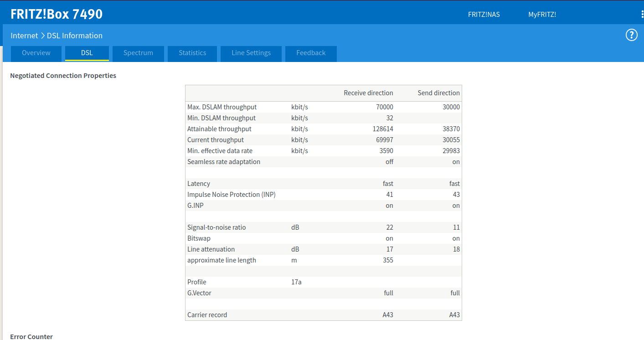Open the help question mark icon
Screen dimensions: 644x340
coord(631,35)
